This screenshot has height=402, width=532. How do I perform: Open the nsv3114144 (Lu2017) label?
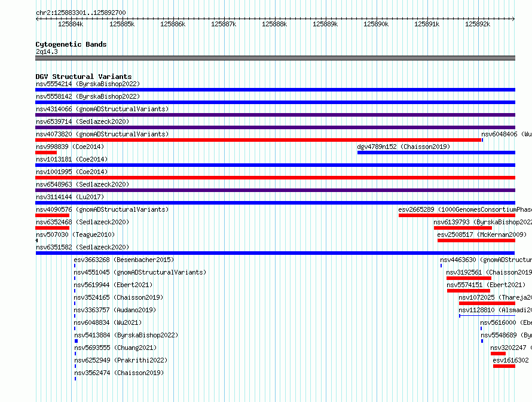click(x=70, y=197)
